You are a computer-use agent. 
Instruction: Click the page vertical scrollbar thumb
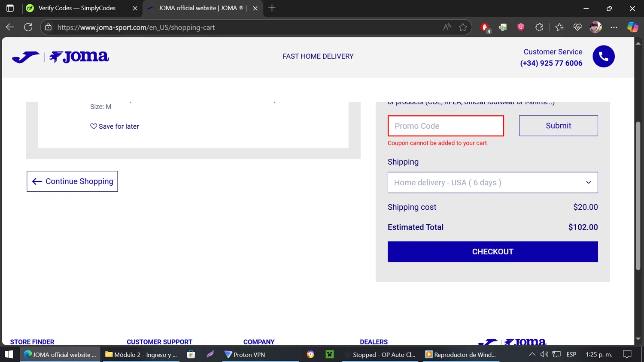click(638, 196)
